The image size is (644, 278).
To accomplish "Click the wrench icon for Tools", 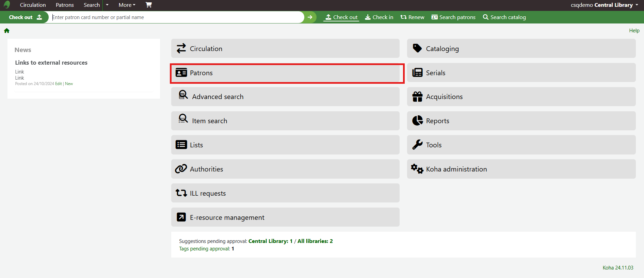I will 417,145.
